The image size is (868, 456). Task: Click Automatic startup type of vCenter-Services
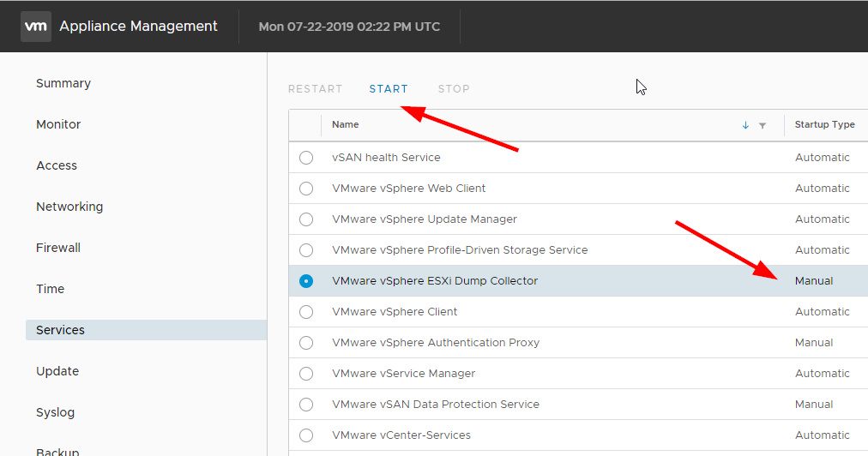click(822, 435)
